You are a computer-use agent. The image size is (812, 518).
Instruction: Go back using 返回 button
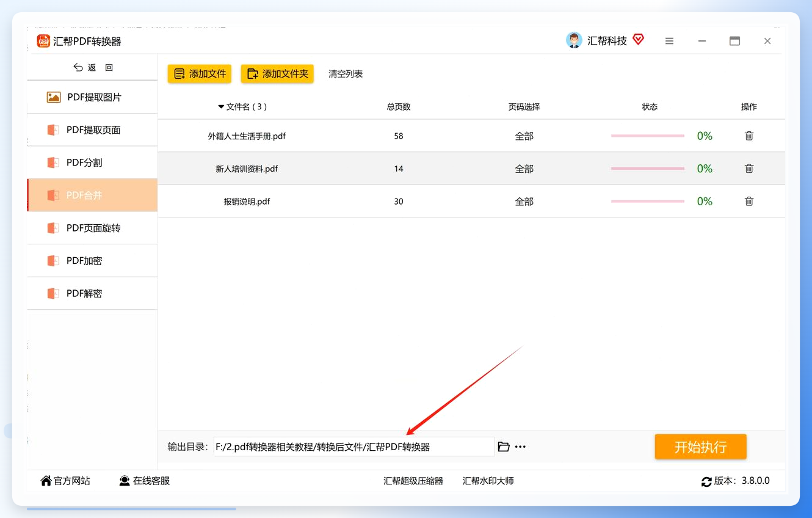tap(93, 67)
